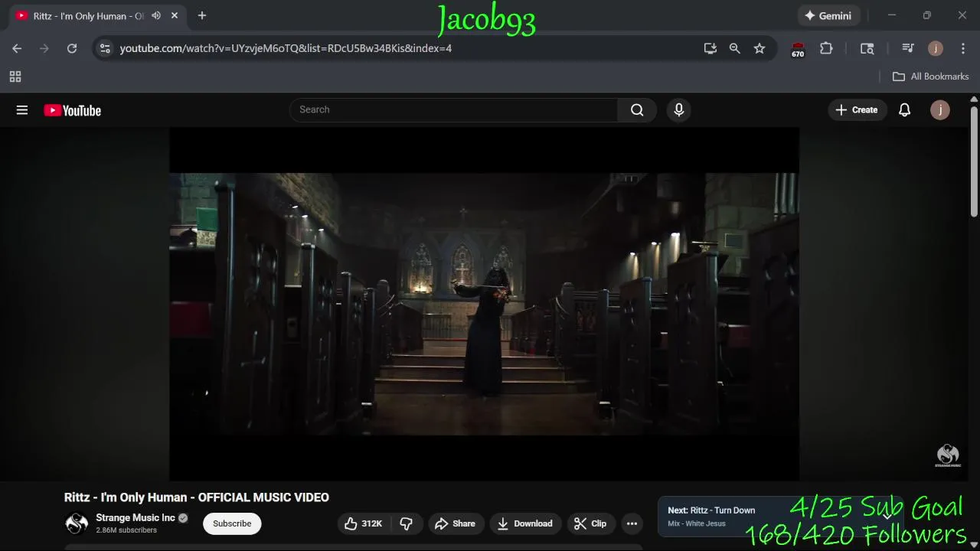This screenshot has width=980, height=551.
Task: Open YouTube notifications bell
Action: click(904, 110)
